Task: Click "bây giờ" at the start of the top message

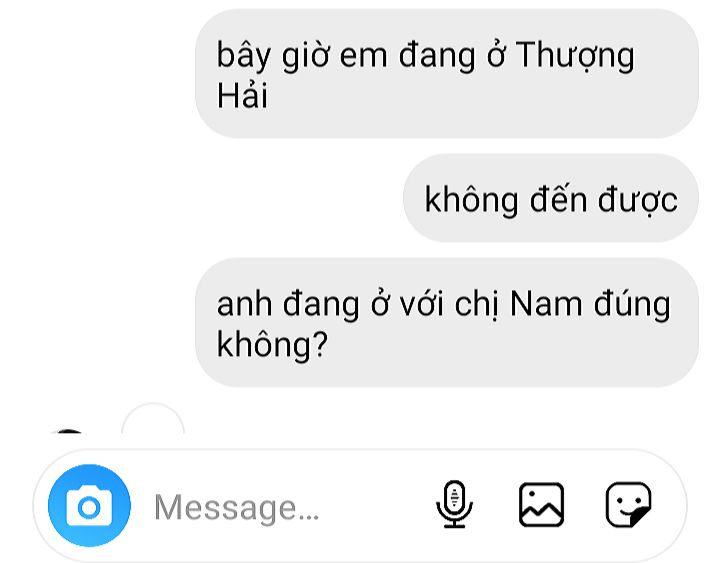Action: pyautogui.click(x=273, y=56)
